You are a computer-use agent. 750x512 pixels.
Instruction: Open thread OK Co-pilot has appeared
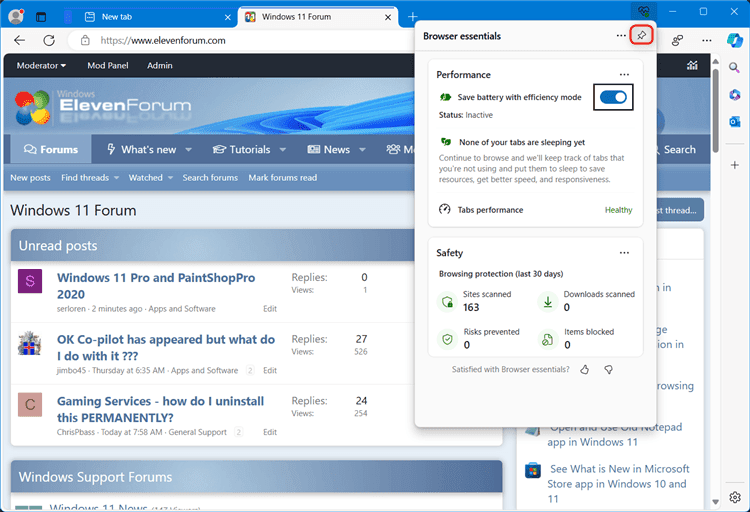click(166, 347)
